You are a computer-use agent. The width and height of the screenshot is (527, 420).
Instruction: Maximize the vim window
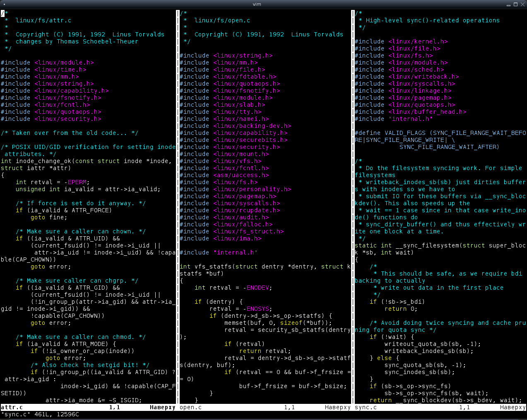[516, 5]
